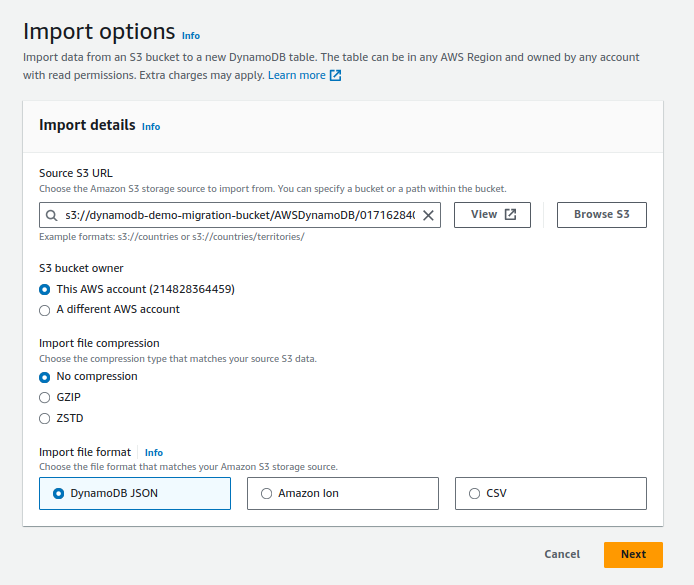Click the orange Next button
The image size is (694, 585).
633,555
